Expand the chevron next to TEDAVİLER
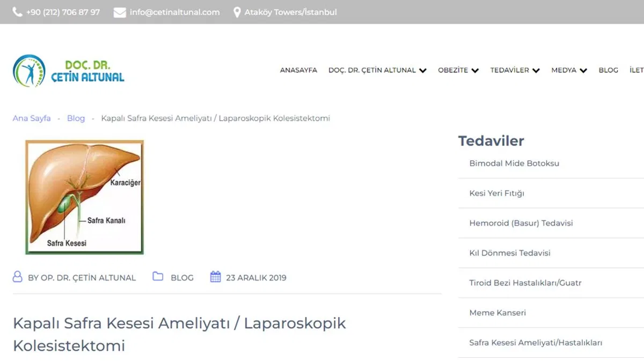The width and height of the screenshot is (644, 362). coord(536,70)
